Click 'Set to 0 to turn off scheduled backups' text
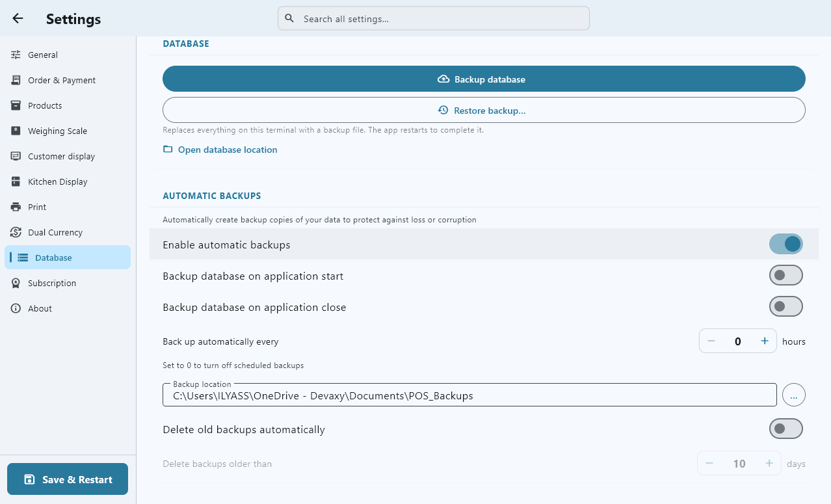 [x=233, y=365]
